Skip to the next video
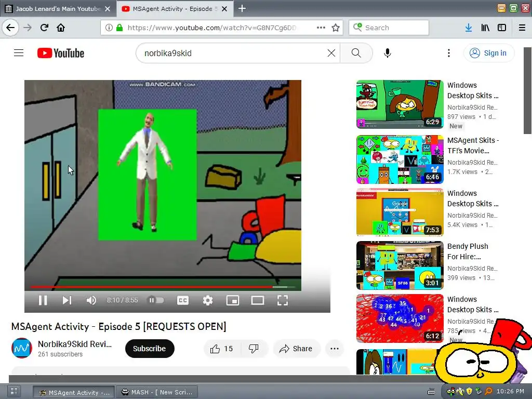532x399 pixels. pos(67,300)
